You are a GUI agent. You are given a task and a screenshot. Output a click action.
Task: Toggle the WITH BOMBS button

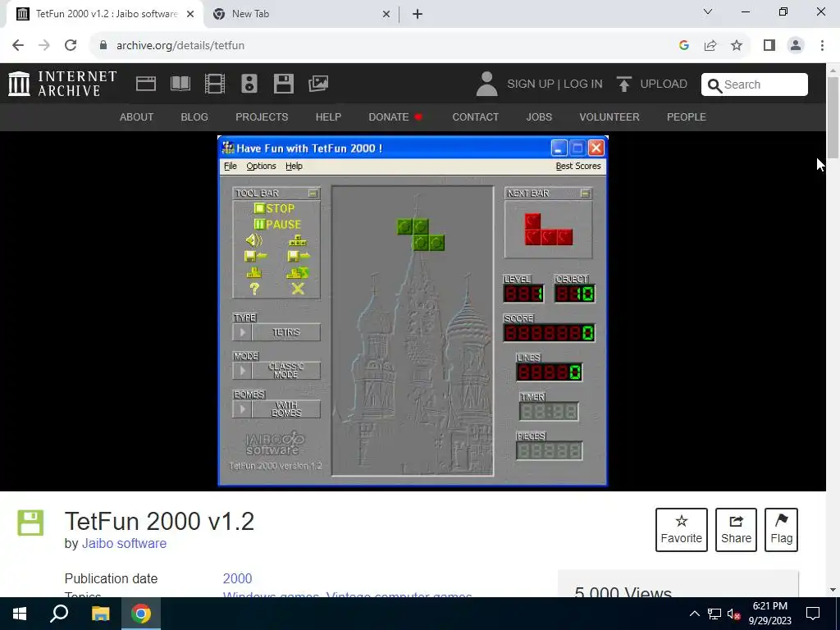pyautogui.click(x=286, y=409)
